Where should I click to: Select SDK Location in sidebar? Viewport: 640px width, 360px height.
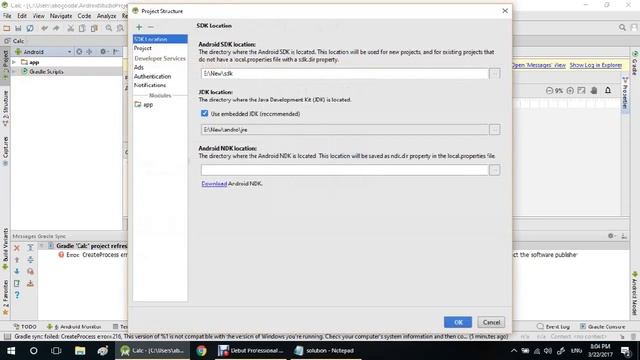click(x=160, y=39)
